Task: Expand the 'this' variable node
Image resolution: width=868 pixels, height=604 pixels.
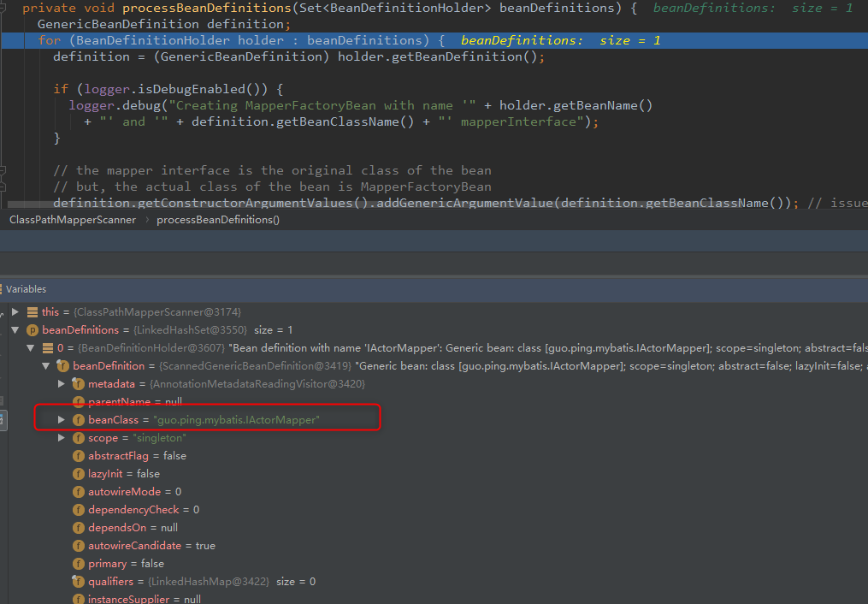Action: point(15,311)
